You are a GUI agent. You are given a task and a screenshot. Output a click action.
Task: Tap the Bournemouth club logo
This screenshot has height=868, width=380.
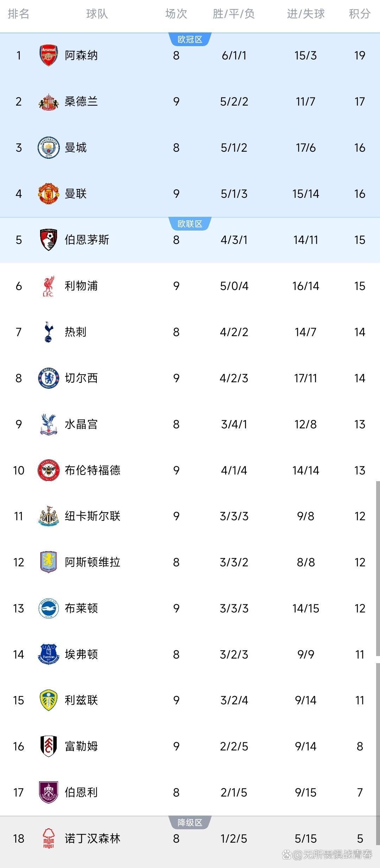[49, 240]
